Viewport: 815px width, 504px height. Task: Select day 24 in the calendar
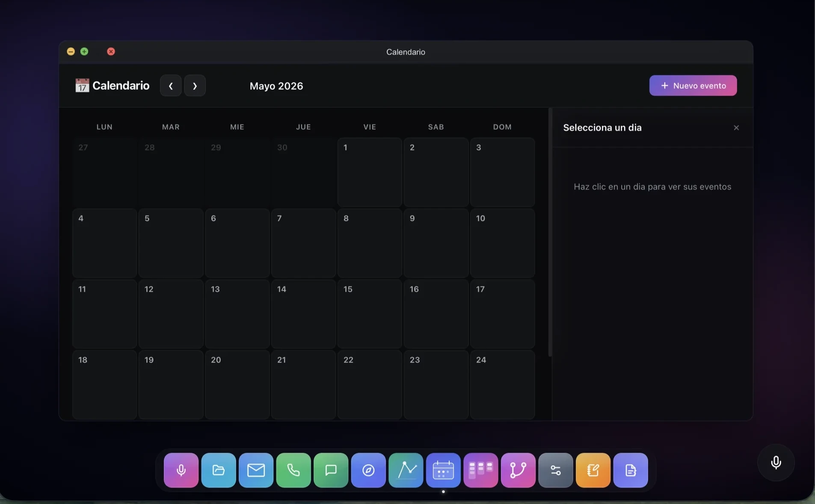(502, 385)
